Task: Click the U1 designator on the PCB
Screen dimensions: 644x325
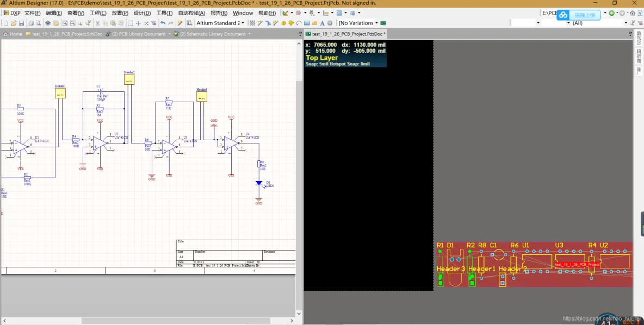Action: coord(526,245)
